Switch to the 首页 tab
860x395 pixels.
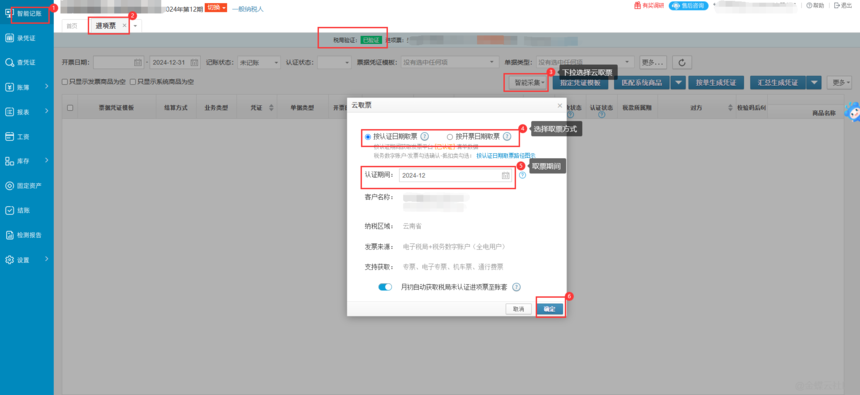click(x=72, y=26)
